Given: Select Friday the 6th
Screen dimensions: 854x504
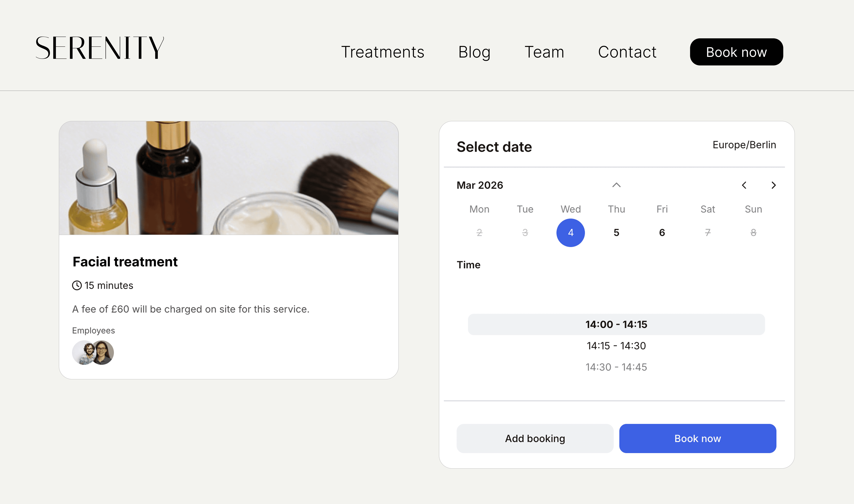Looking at the screenshot, I should pos(661,232).
